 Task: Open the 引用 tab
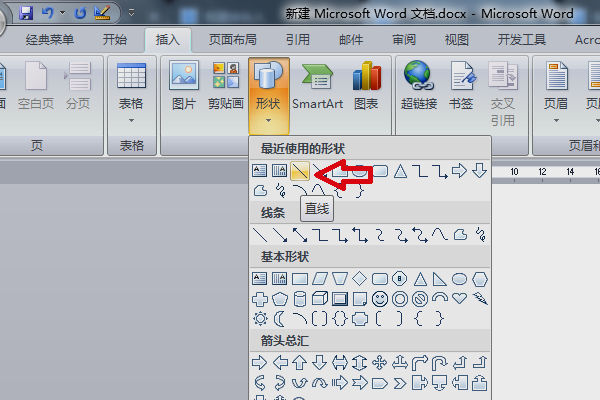pyautogui.click(x=297, y=40)
